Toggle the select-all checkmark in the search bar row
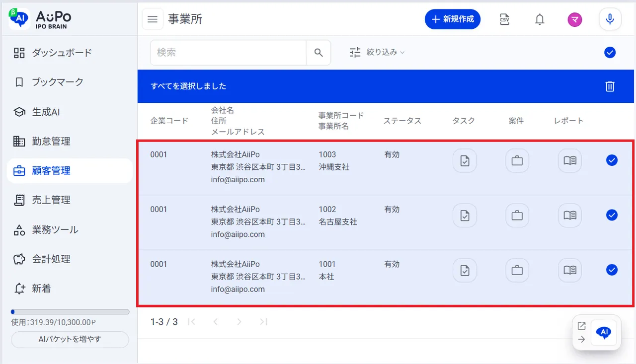This screenshot has height=364, width=636. click(610, 52)
